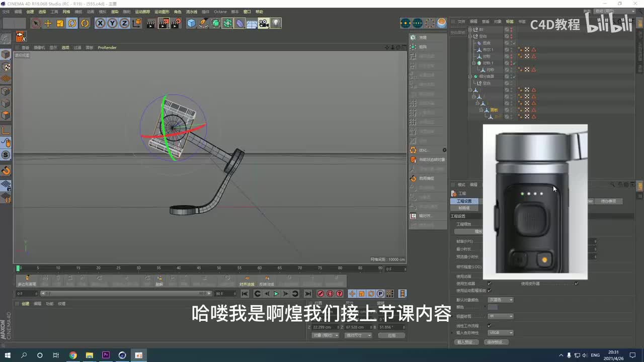This screenshot has height=362, width=644.
Task: Open the default object color dropdown
Action: (501, 300)
